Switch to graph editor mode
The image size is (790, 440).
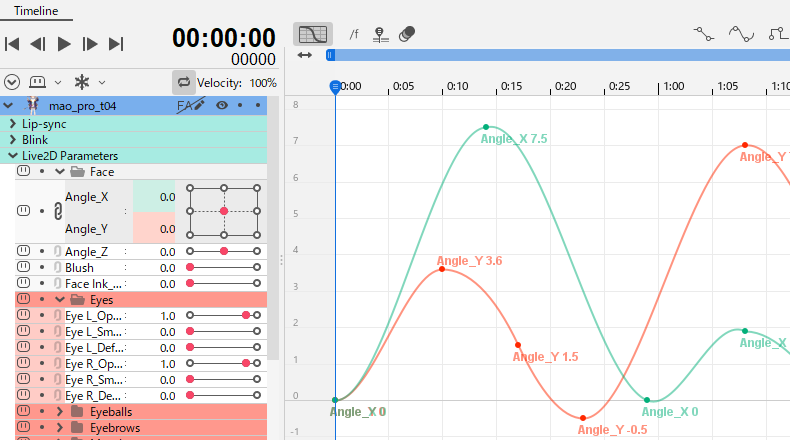(x=313, y=34)
